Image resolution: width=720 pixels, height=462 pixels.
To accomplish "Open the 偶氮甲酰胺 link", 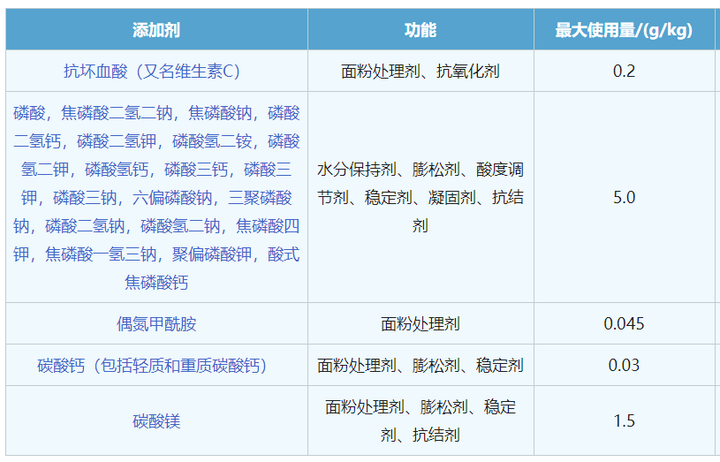I will tap(157, 324).
